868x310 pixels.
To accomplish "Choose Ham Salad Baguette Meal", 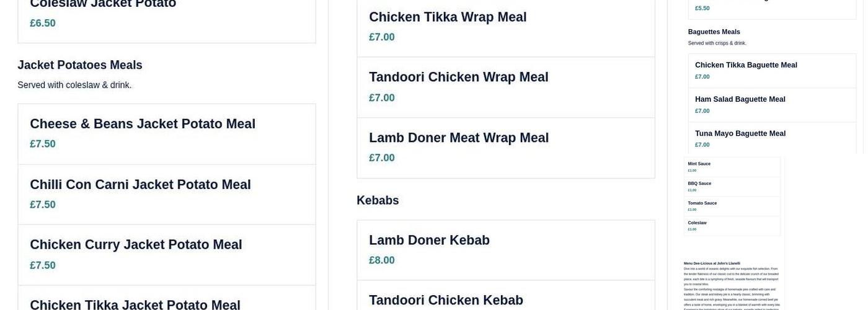I will pos(772,105).
